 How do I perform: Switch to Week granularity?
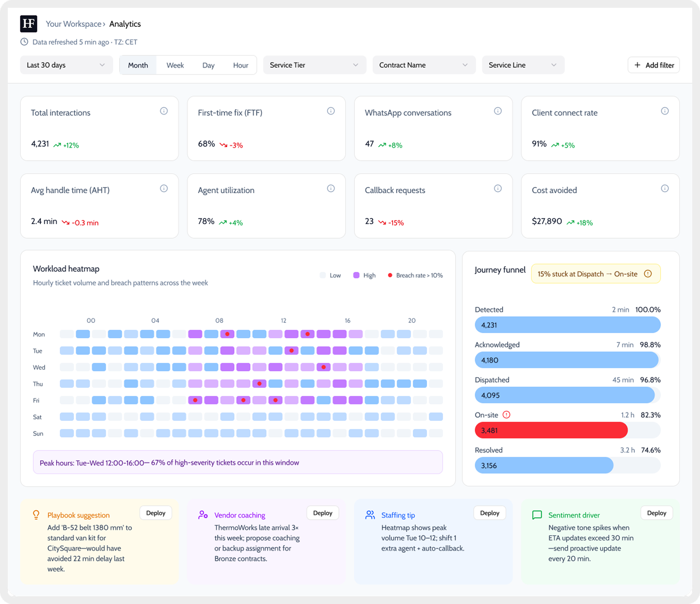175,65
